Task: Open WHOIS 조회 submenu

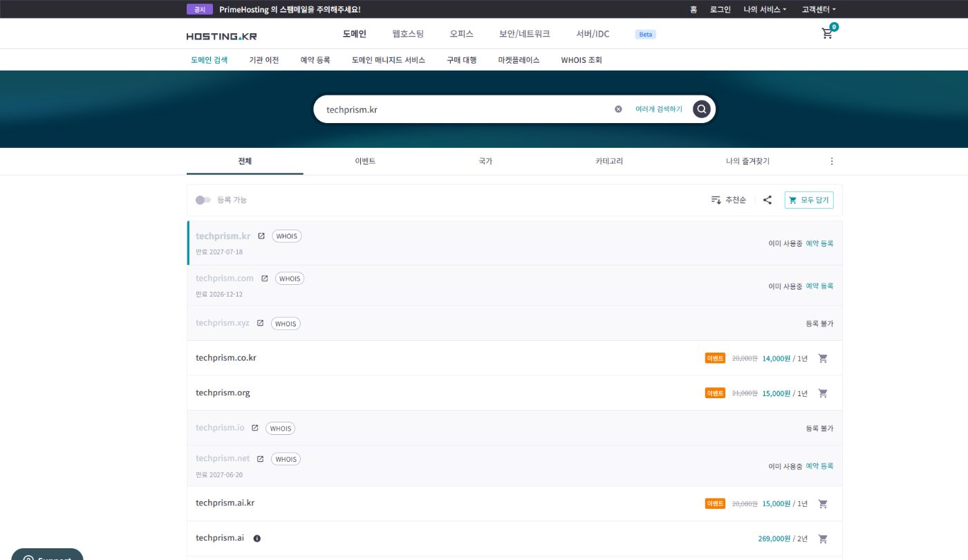Action: 581,60
